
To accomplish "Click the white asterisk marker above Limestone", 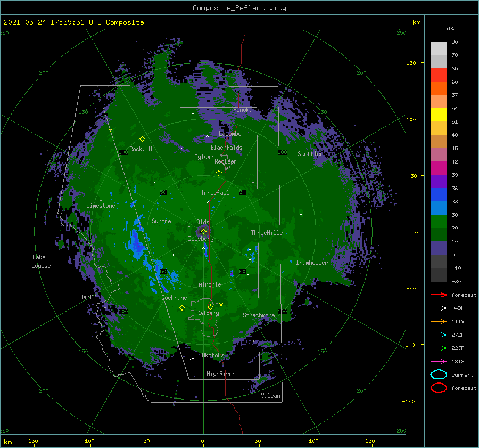I will [x=101, y=201].
